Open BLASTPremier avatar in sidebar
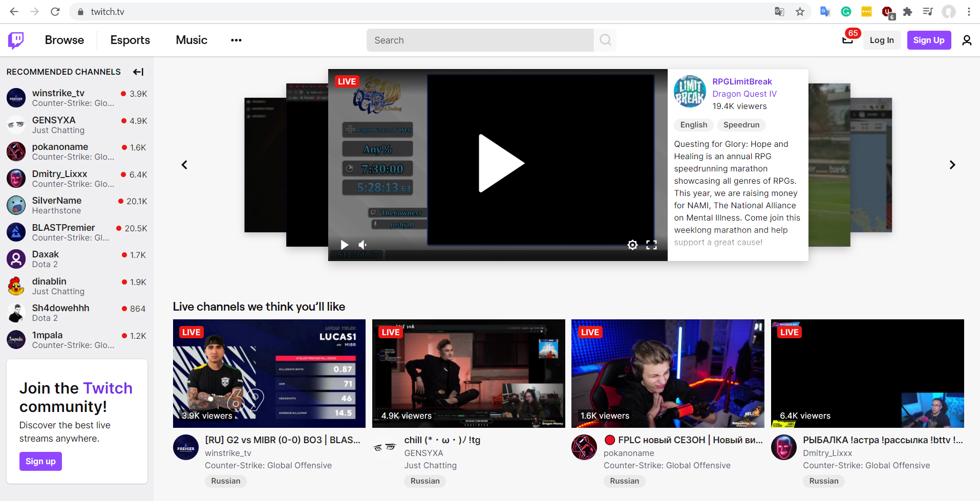Screen dimensions: 980x501 coord(16,232)
